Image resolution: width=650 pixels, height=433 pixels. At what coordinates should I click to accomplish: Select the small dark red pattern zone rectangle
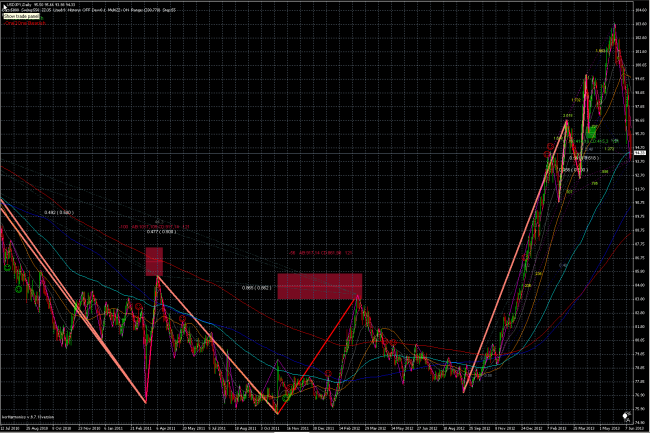click(x=154, y=262)
